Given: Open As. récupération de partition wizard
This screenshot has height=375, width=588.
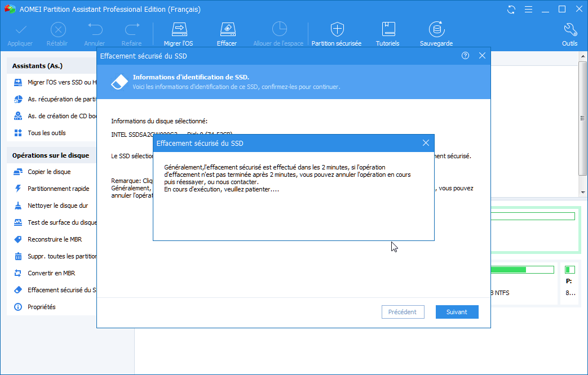Looking at the screenshot, I should (55, 99).
